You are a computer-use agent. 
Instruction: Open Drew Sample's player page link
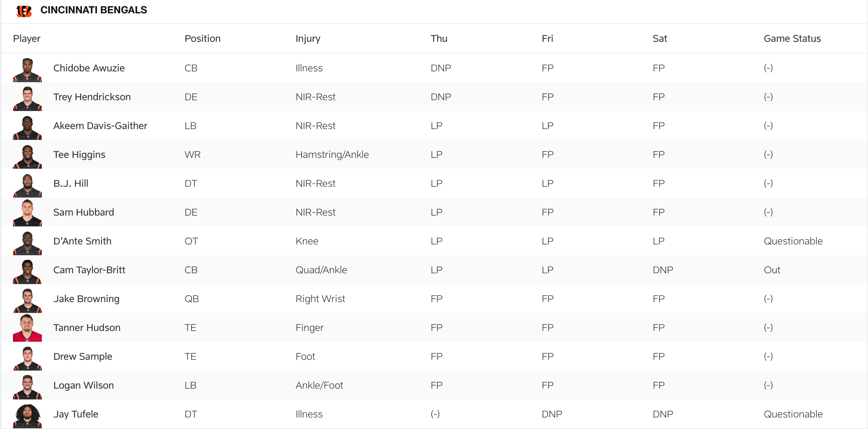point(83,357)
